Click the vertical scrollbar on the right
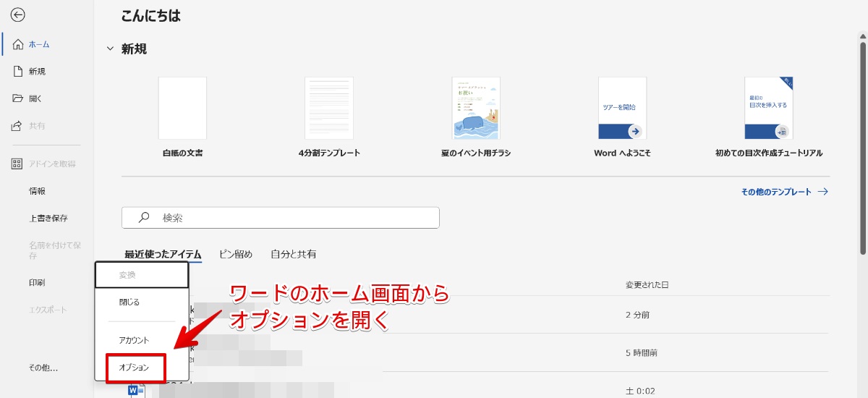The image size is (868, 398). pyautogui.click(x=862, y=145)
